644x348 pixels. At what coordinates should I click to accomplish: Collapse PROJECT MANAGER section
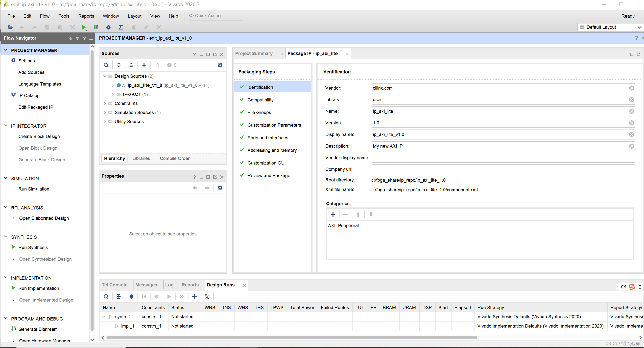(x=6, y=50)
